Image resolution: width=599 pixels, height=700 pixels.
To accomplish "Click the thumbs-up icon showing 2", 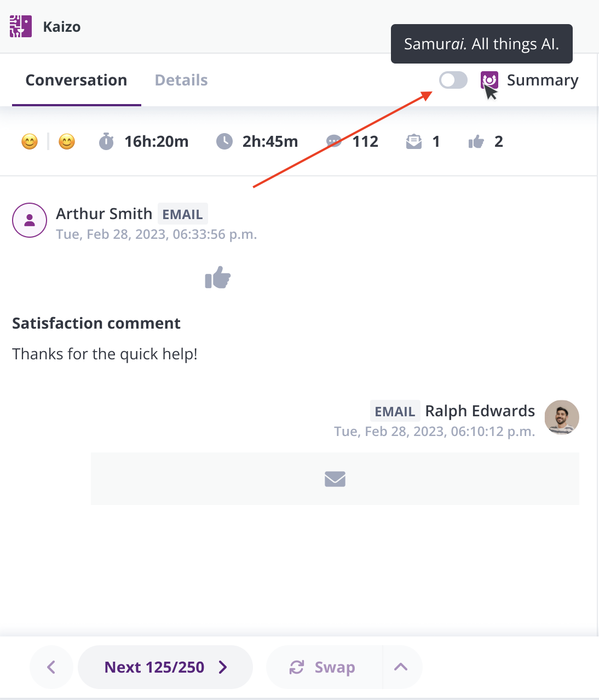I will pos(476,142).
